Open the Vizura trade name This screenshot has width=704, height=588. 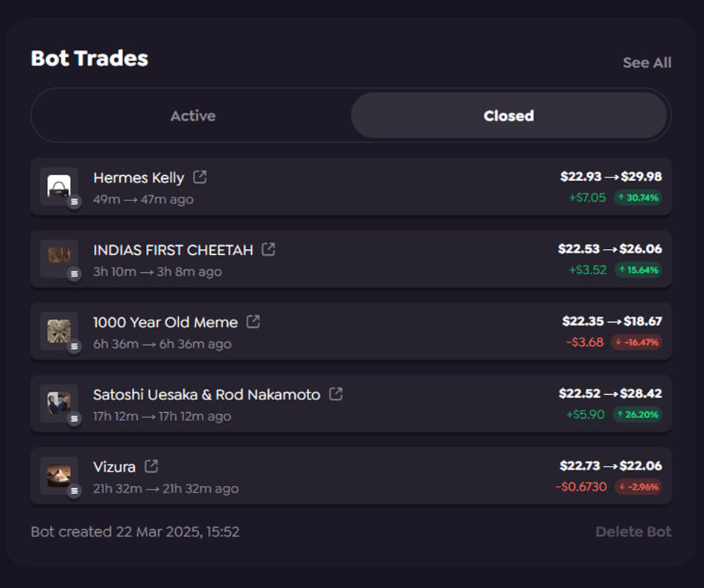point(114,467)
